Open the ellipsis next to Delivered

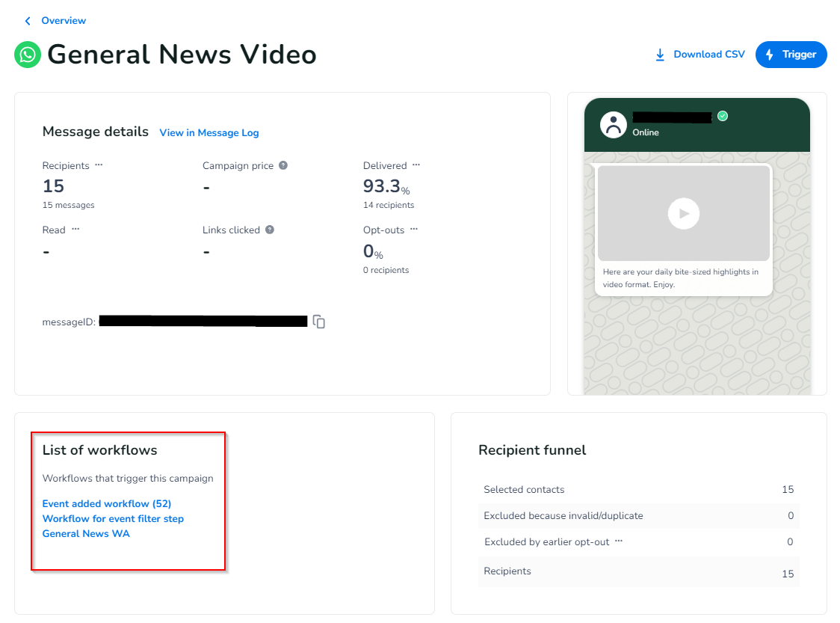coord(416,165)
